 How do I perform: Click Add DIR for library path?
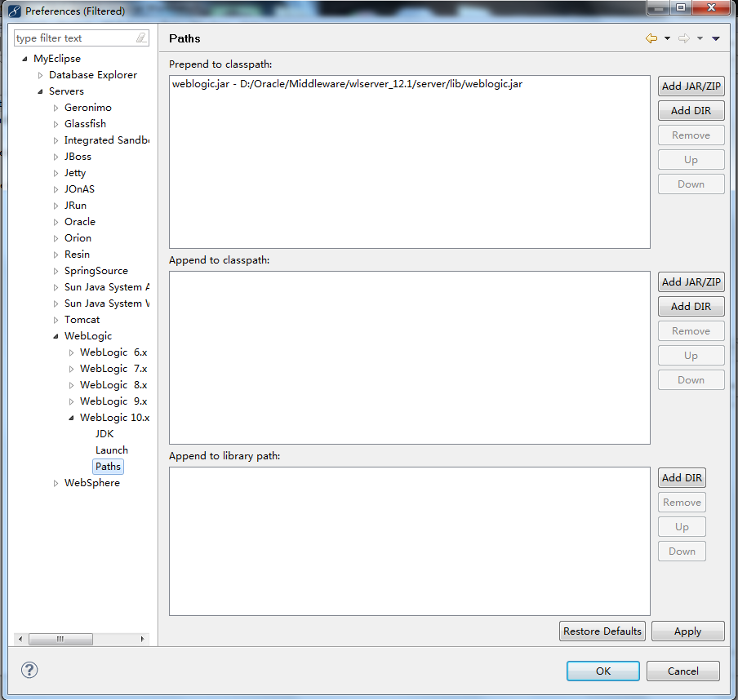pyautogui.click(x=682, y=477)
